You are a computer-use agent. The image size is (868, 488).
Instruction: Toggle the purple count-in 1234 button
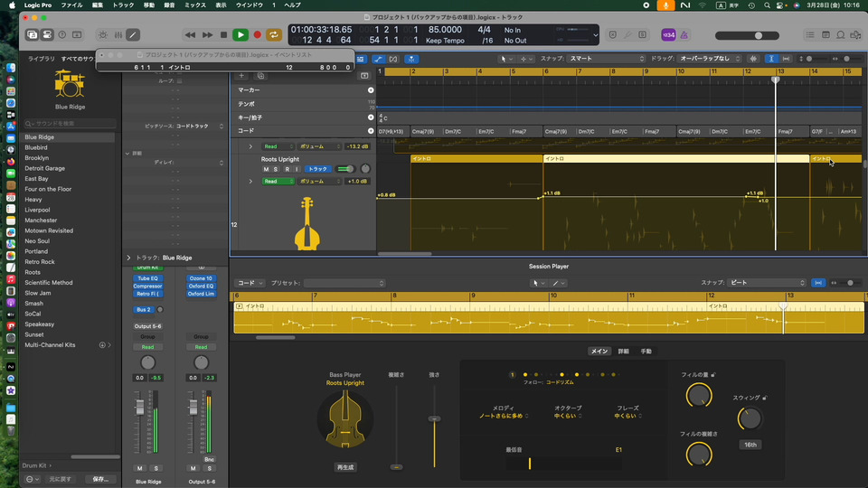[x=668, y=35]
